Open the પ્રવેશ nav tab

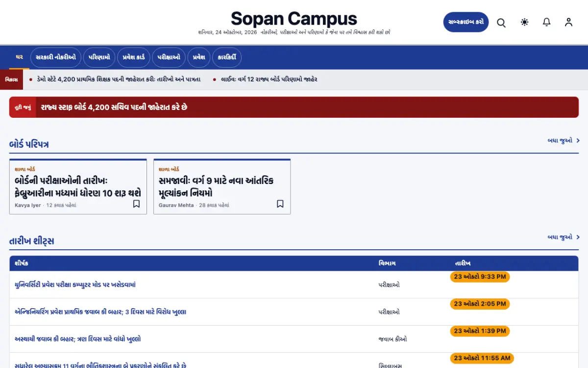click(x=198, y=57)
